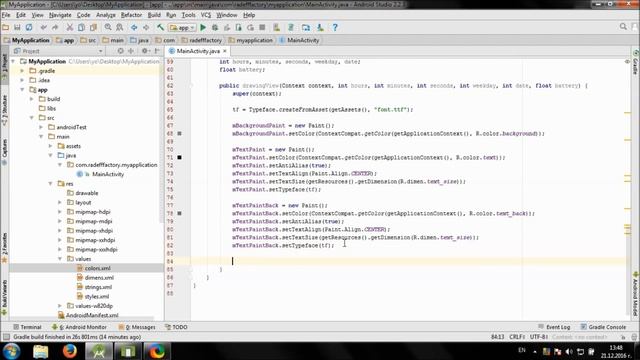640x360 pixels.
Task: Click the Make Project hammer icon
Action: click(x=160, y=27)
